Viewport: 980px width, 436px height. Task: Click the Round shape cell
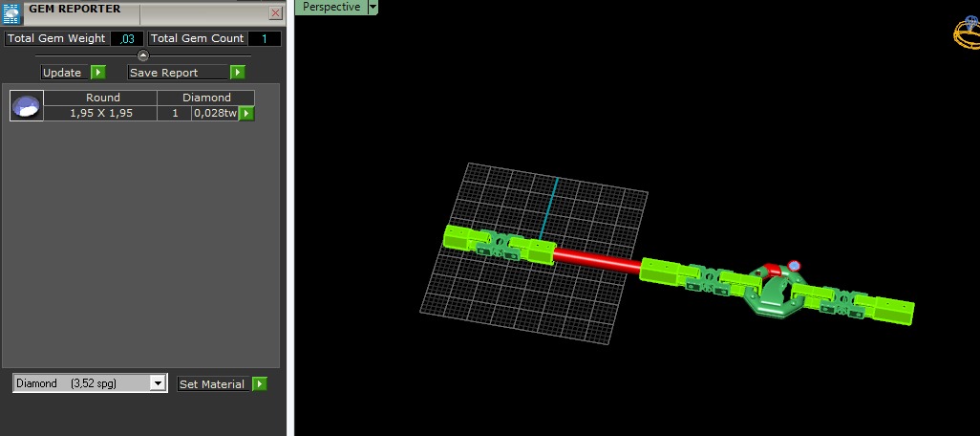pyautogui.click(x=100, y=98)
